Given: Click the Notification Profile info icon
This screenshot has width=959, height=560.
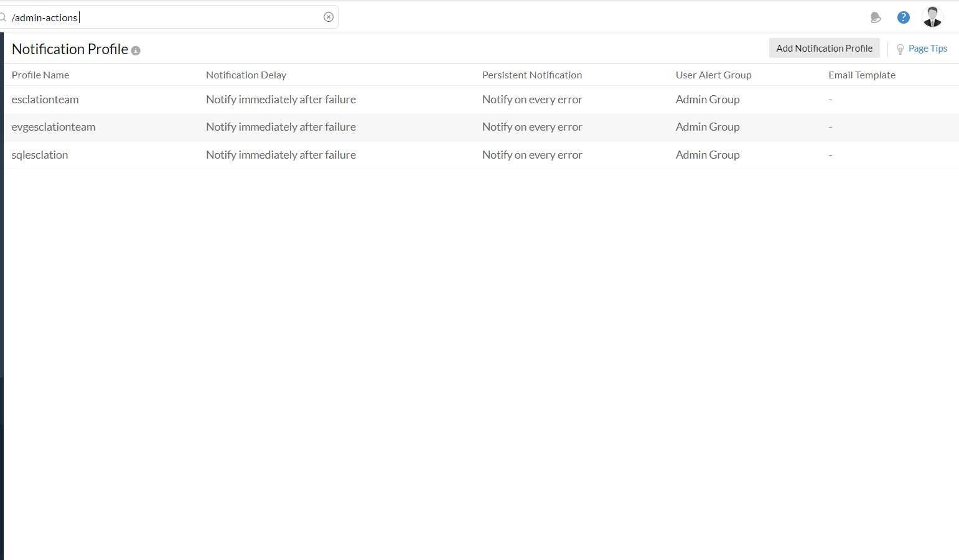Looking at the screenshot, I should point(136,51).
